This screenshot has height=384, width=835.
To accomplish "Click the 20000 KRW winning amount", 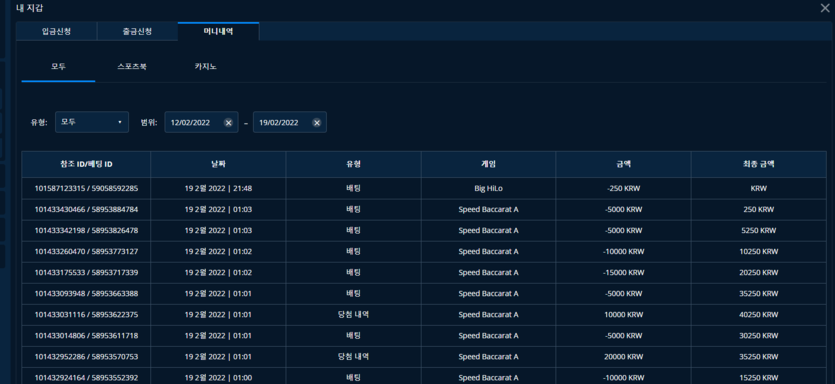I will tap(624, 357).
